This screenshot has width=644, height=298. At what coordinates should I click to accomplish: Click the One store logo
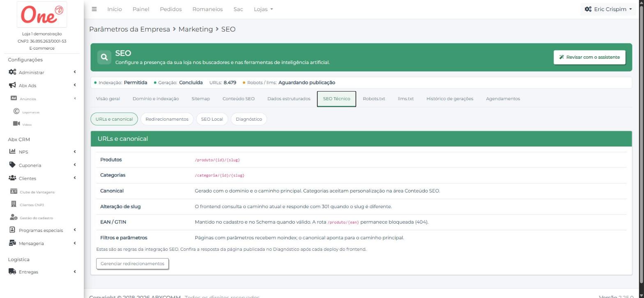pyautogui.click(x=42, y=15)
